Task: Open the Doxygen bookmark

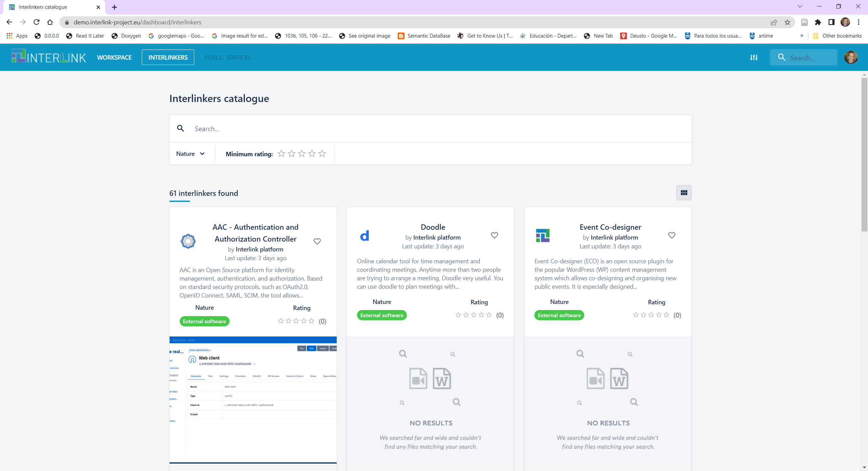Action: [x=126, y=36]
